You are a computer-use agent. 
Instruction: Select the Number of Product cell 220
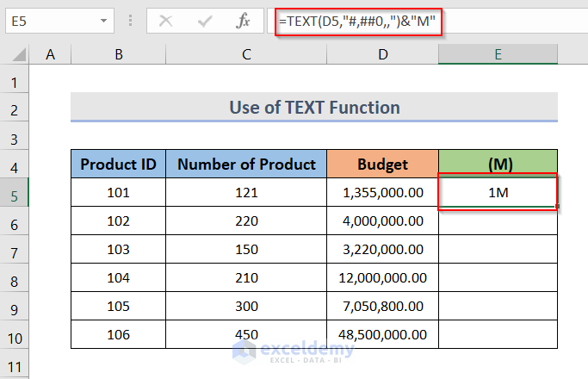tap(246, 221)
